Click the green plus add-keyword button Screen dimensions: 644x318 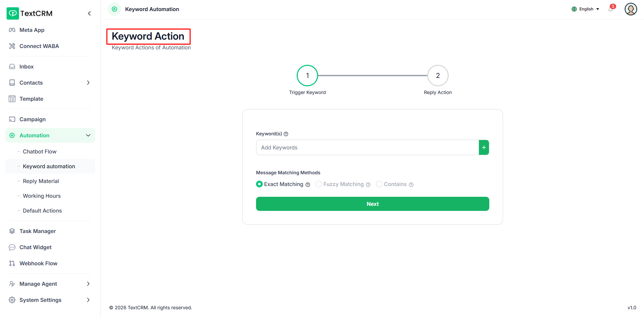[x=484, y=147]
